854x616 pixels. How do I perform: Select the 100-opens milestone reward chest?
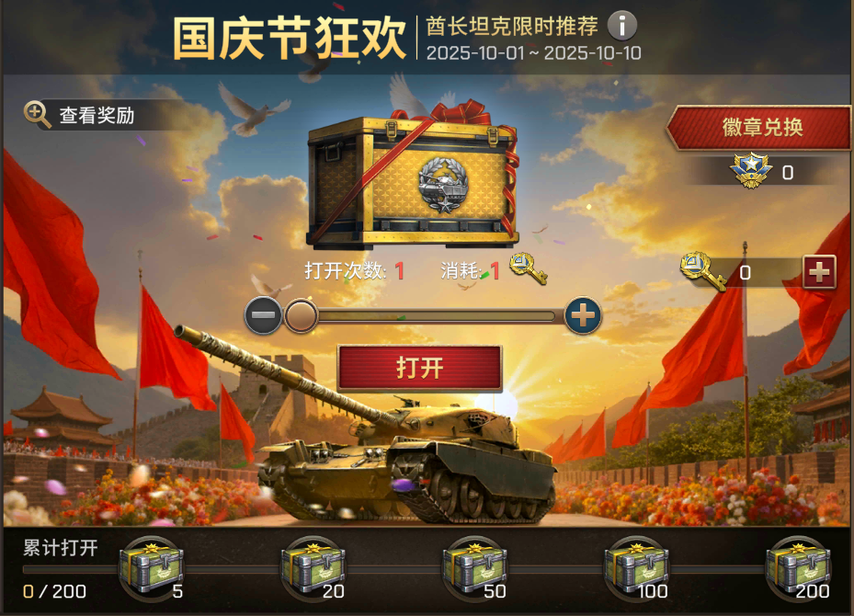coord(637,567)
